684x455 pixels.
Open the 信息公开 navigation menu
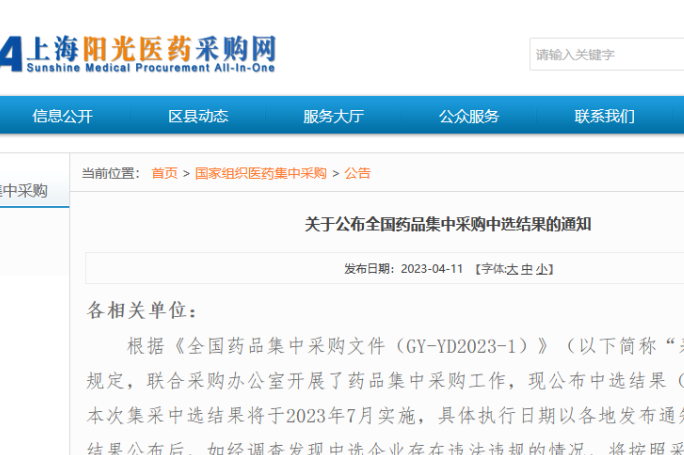pos(62,116)
